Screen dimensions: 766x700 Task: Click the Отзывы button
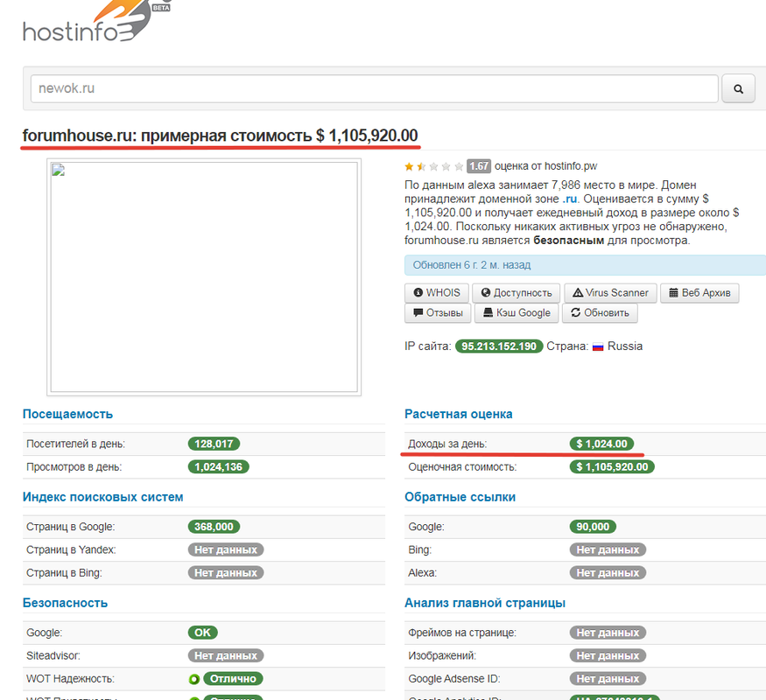pos(438,313)
